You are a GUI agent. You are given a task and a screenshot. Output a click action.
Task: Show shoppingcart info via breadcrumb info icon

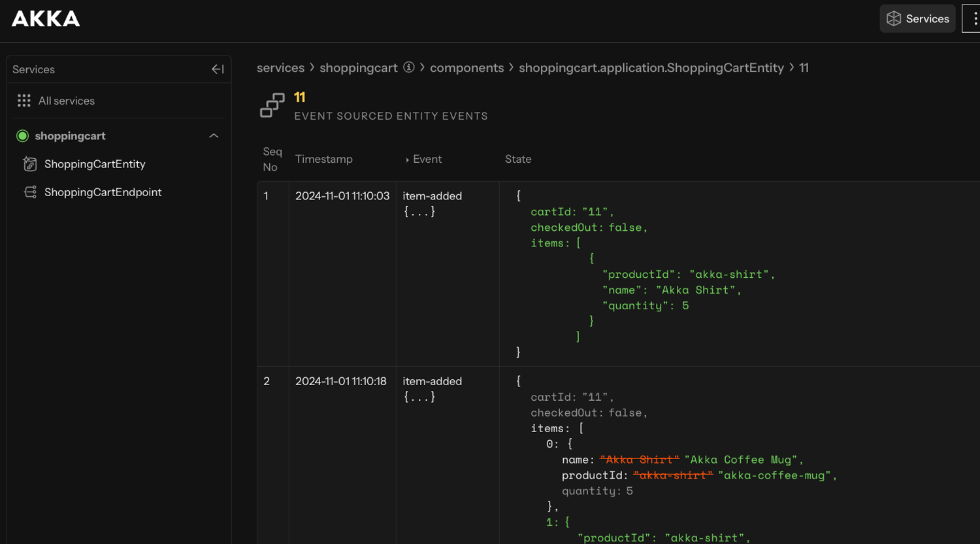(409, 67)
